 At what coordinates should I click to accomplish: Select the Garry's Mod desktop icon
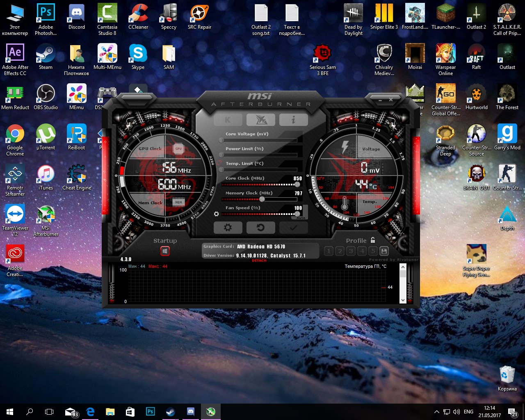coord(507,137)
